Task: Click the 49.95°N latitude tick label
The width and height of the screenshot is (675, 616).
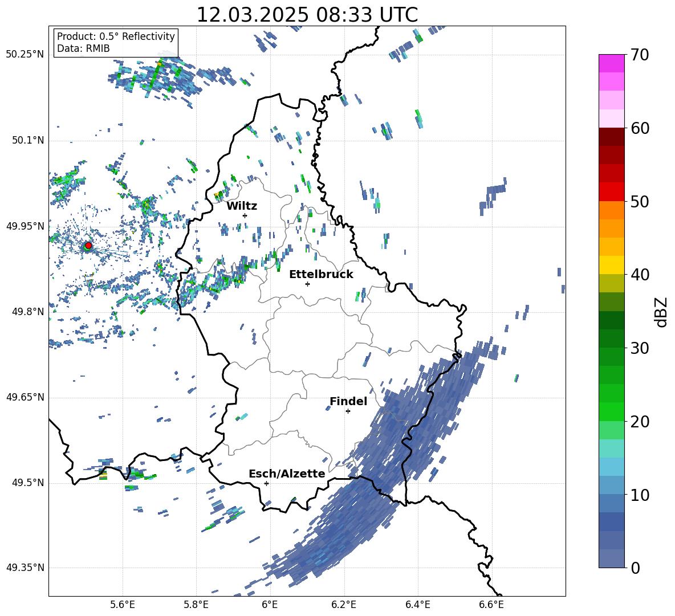Action: pyautogui.click(x=25, y=226)
